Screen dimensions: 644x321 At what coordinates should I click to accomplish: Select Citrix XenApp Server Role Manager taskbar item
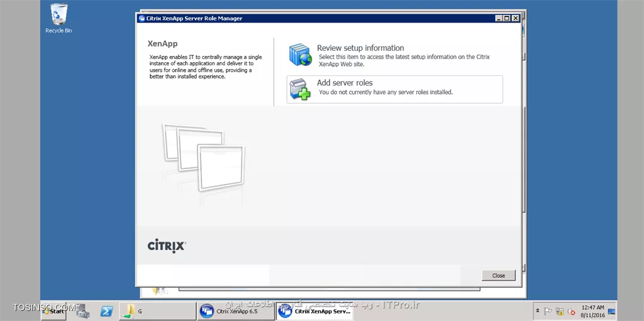point(314,311)
